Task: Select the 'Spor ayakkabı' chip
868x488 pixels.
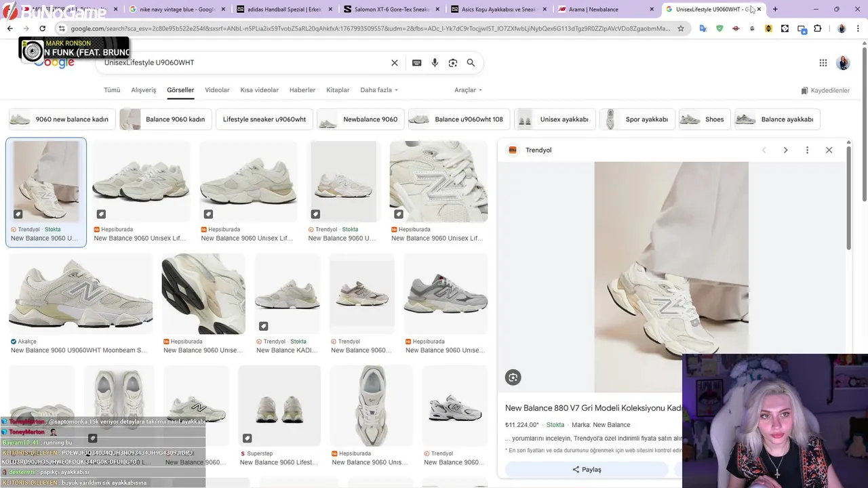Action: (637, 119)
